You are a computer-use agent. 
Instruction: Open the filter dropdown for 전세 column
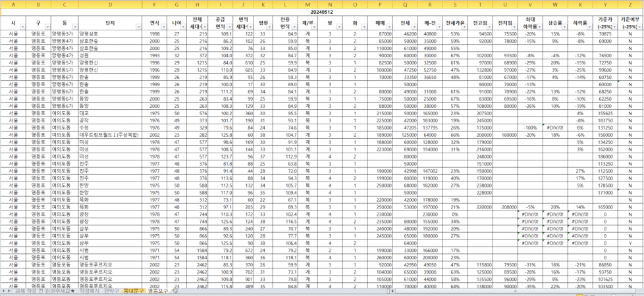click(x=414, y=27)
